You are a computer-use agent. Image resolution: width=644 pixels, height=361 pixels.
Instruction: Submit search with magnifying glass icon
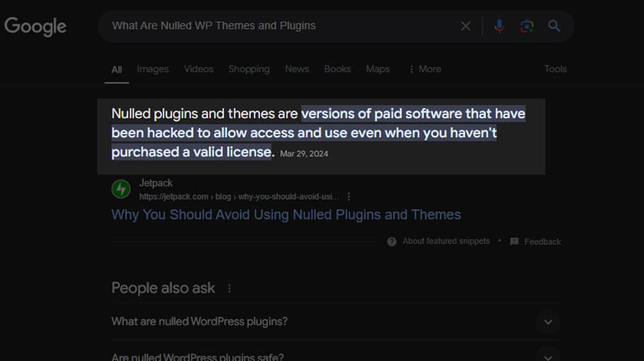[x=554, y=26]
